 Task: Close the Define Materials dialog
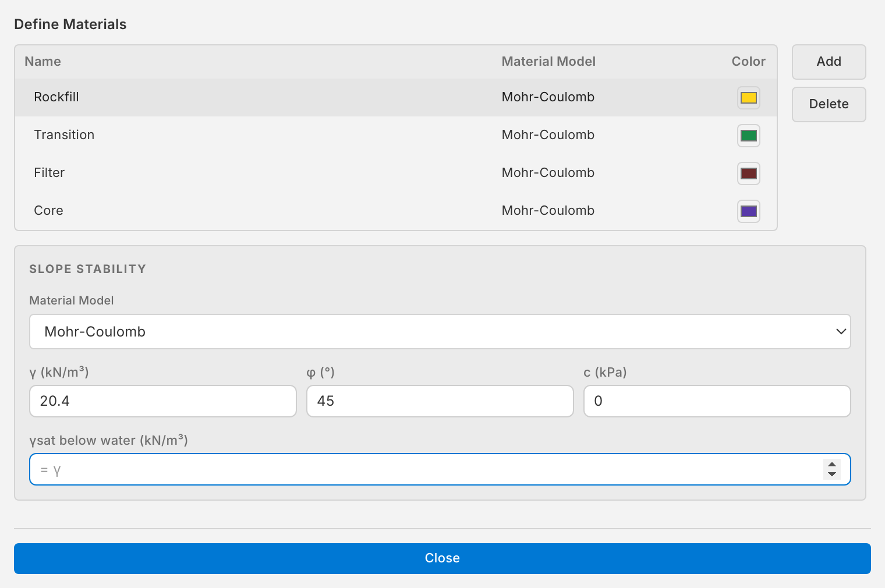click(x=442, y=558)
